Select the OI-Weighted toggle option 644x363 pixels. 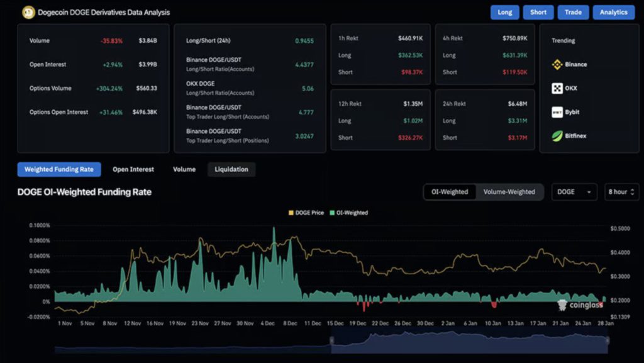point(450,192)
